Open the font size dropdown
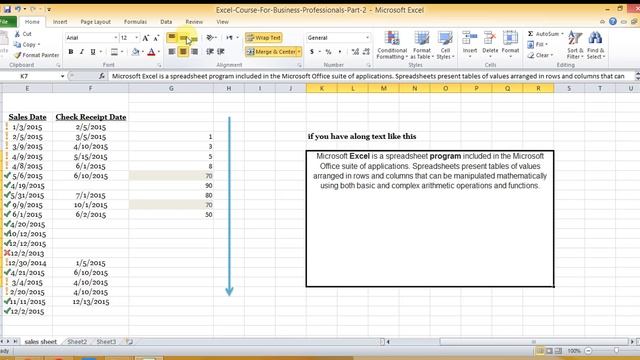Image resolution: width=640 pixels, height=360 pixels. (x=136, y=38)
